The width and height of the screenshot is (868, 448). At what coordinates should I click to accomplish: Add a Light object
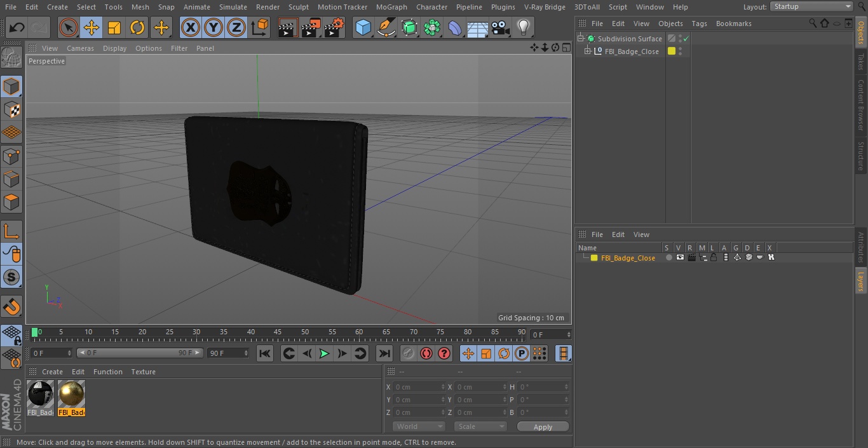[x=524, y=27]
